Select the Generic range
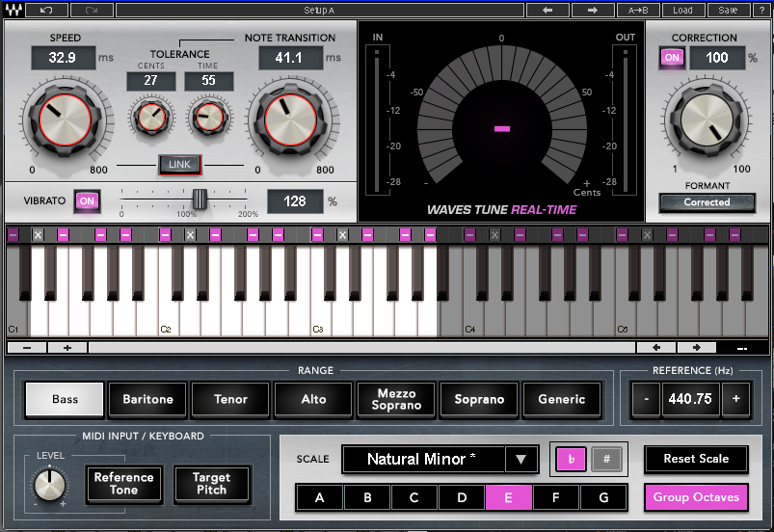This screenshot has height=532, width=774. pos(562,399)
